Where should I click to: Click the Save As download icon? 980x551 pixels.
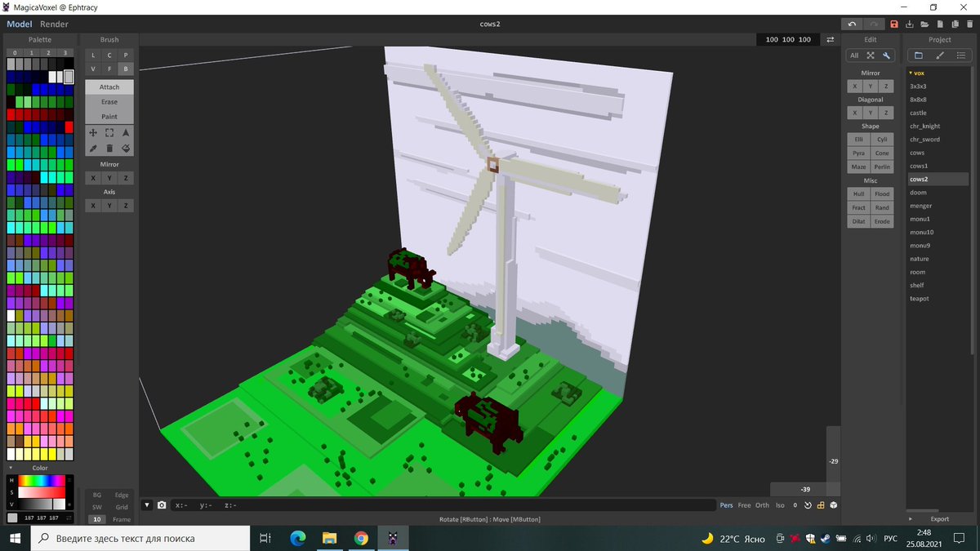point(910,24)
